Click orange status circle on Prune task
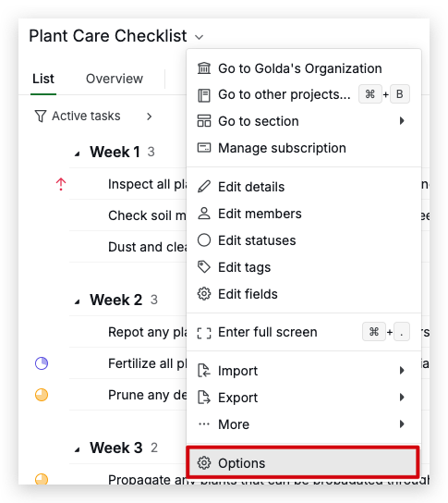The width and height of the screenshot is (448, 503). pos(42,395)
